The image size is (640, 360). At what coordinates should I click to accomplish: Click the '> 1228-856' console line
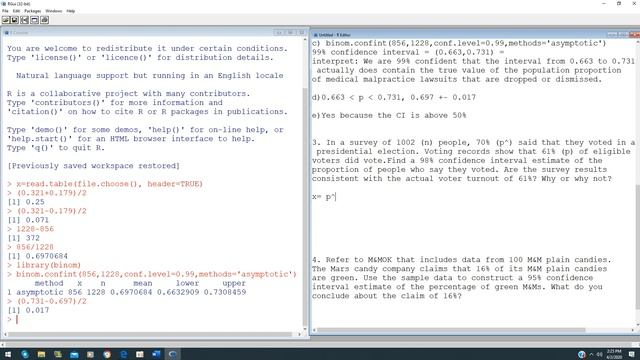[30, 229]
